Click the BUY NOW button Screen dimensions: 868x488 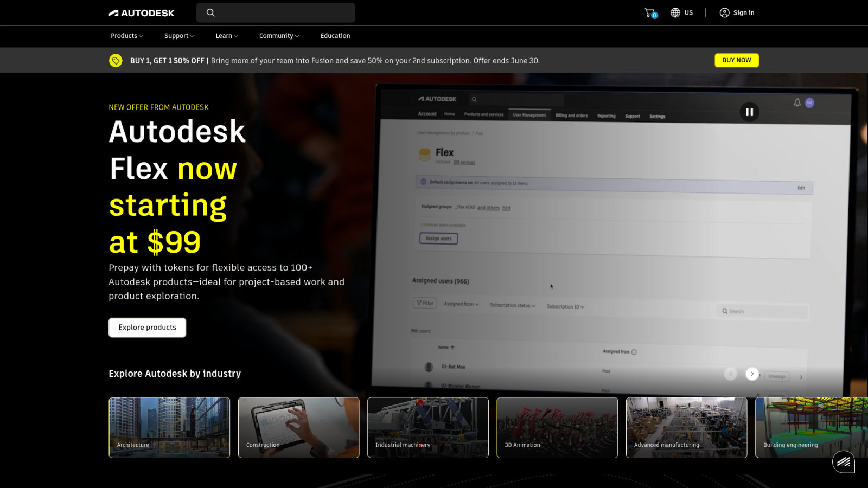(x=737, y=60)
